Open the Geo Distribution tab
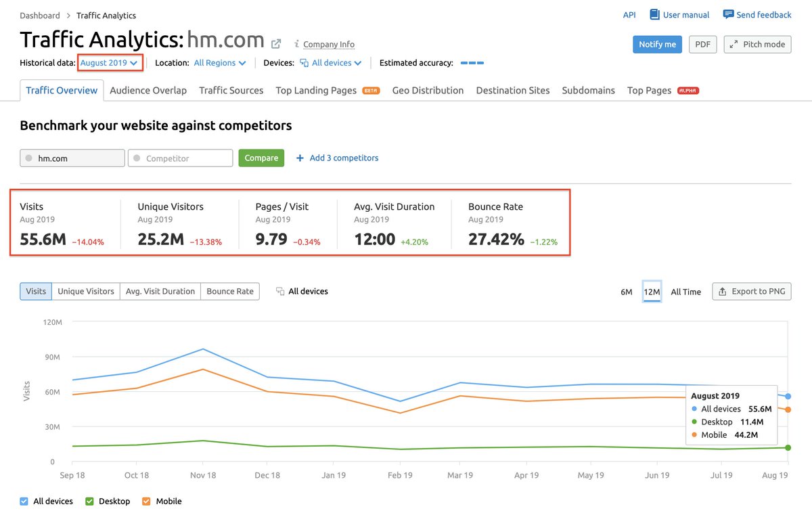The height and width of the screenshot is (513, 812). 428,90
